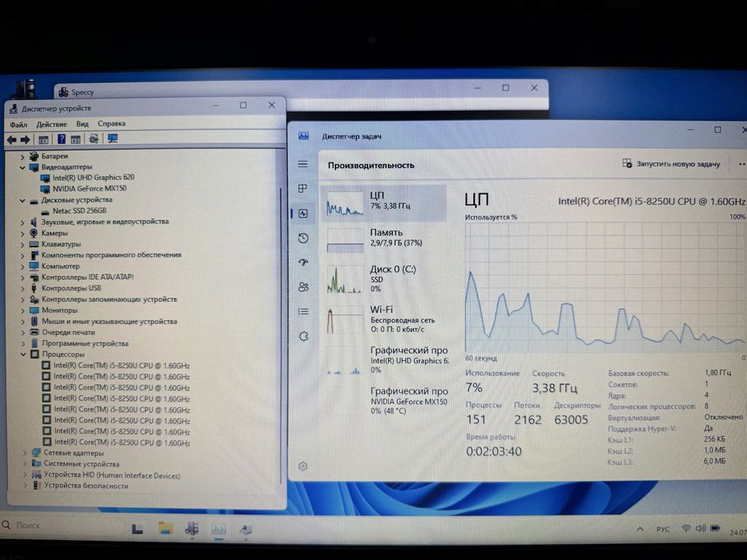
Task: Expand the Мониторы node
Action: point(22,310)
